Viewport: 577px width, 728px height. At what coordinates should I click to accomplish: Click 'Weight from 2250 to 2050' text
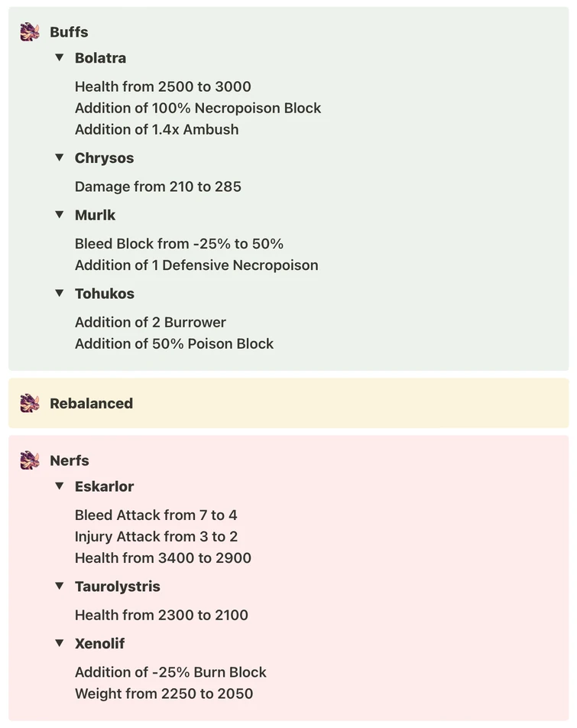click(x=164, y=694)
